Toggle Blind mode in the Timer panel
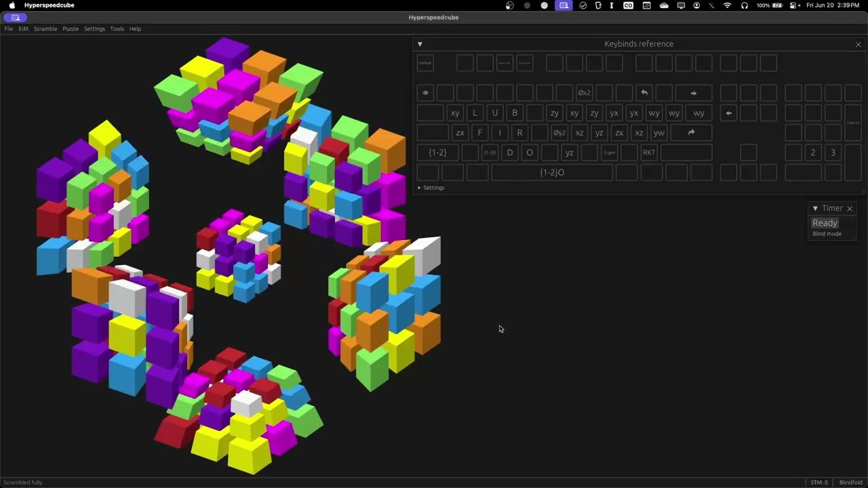The width and height of the screenshot is (868, 488). tap(827, 234)
